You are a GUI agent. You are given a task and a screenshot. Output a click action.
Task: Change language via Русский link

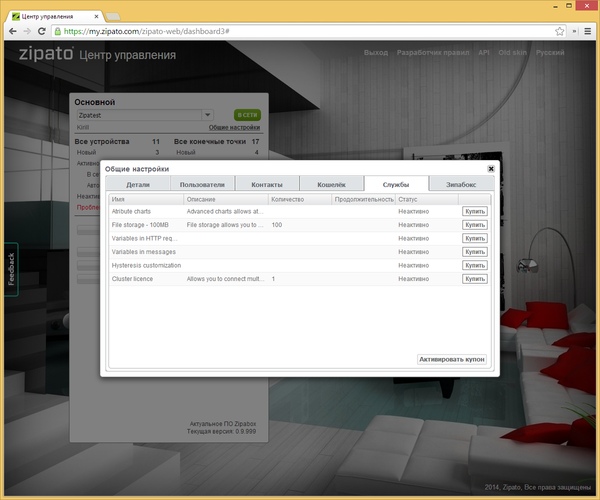point(550,52)
